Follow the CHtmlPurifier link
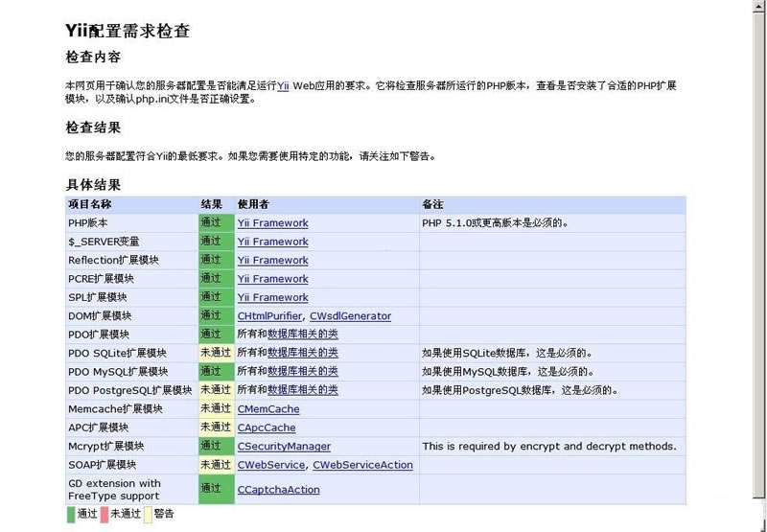 click(269, 316)
